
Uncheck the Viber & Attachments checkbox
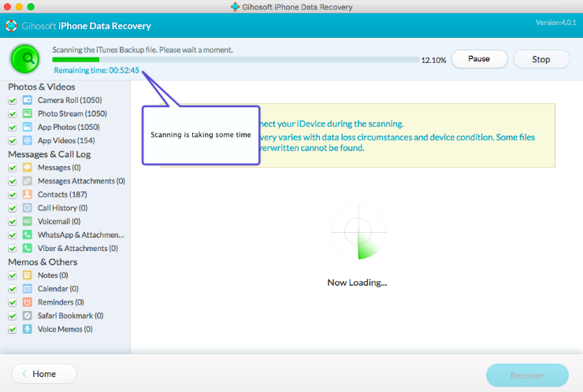point(13,249)
